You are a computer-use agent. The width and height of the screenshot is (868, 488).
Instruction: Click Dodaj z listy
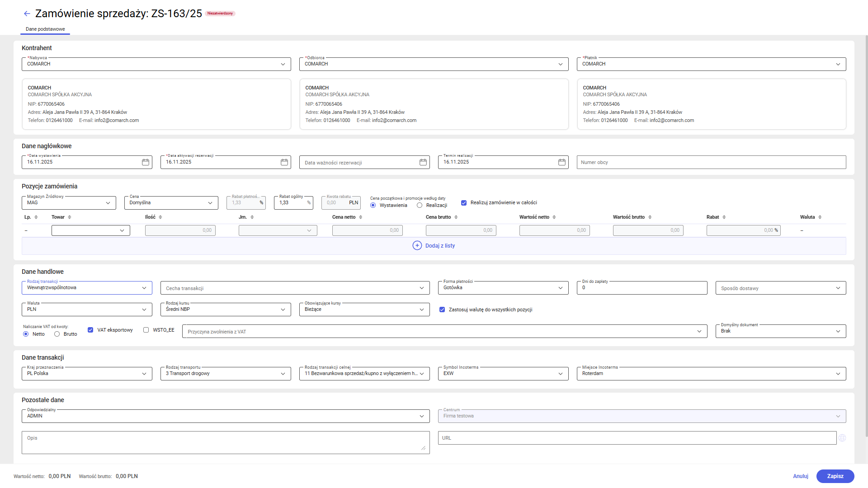coord(434,246)
